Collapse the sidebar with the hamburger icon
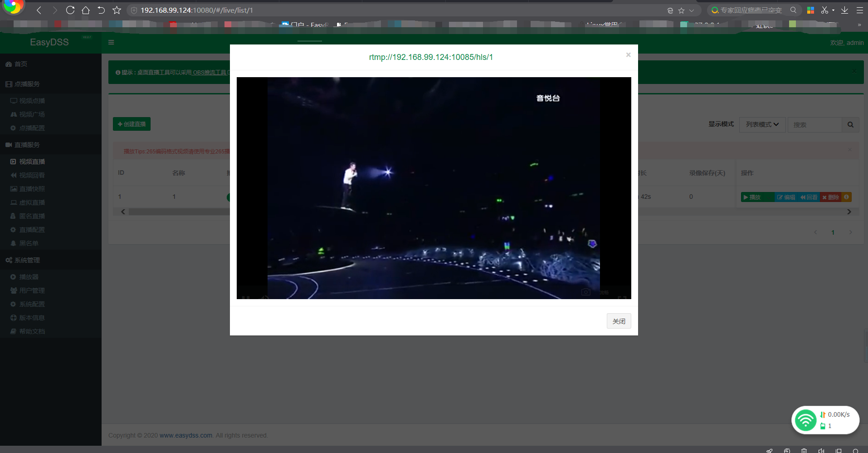Viewport: 868px width, 453px height. 111,42
